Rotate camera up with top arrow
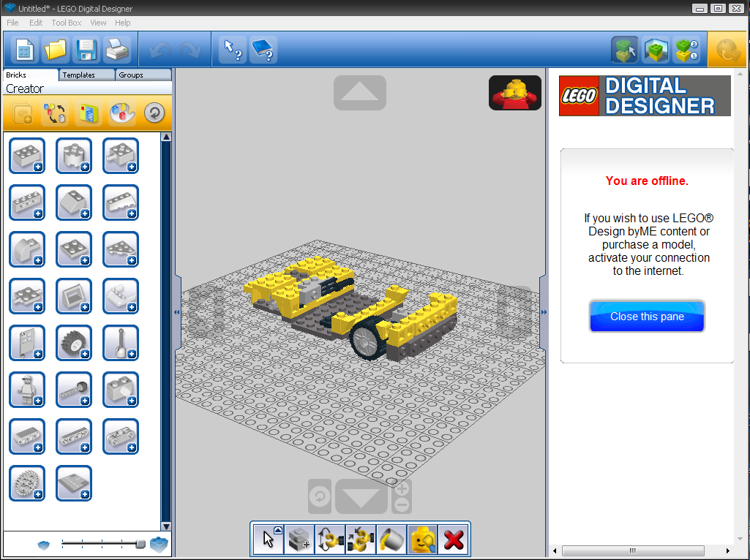The width and height of the screenshot is (750, 560). tap(360, 93)
